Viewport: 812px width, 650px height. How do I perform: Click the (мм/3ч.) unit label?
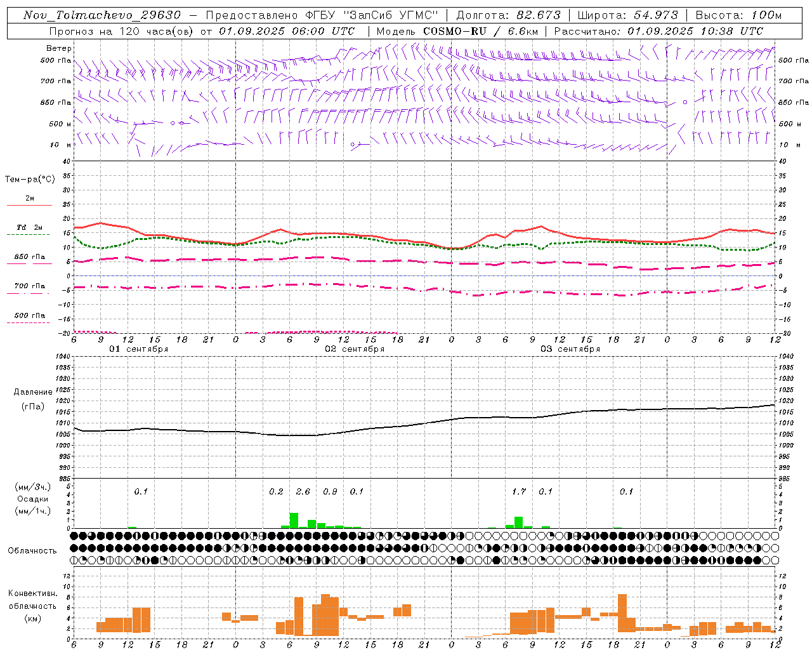click(x=32, y=487)
